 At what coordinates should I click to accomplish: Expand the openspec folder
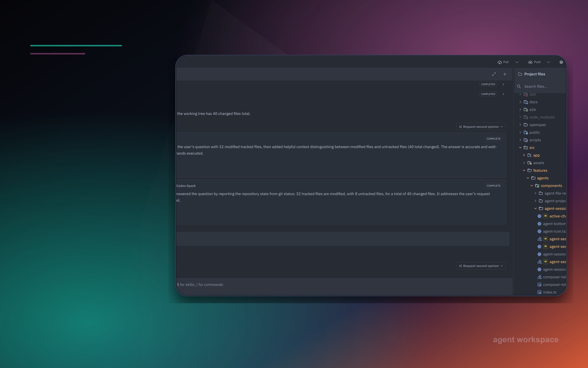click(x=520, y=125)
